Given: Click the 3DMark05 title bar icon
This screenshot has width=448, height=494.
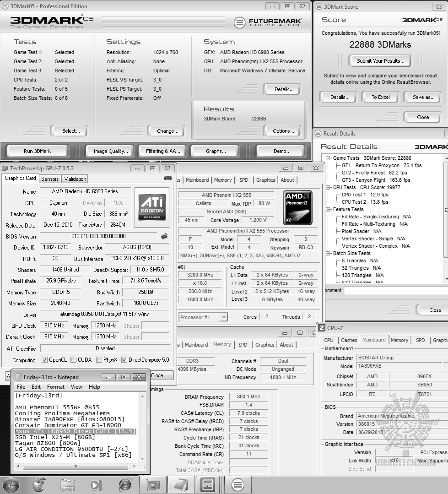Looking at the screenshot, I should pos(5,6).
